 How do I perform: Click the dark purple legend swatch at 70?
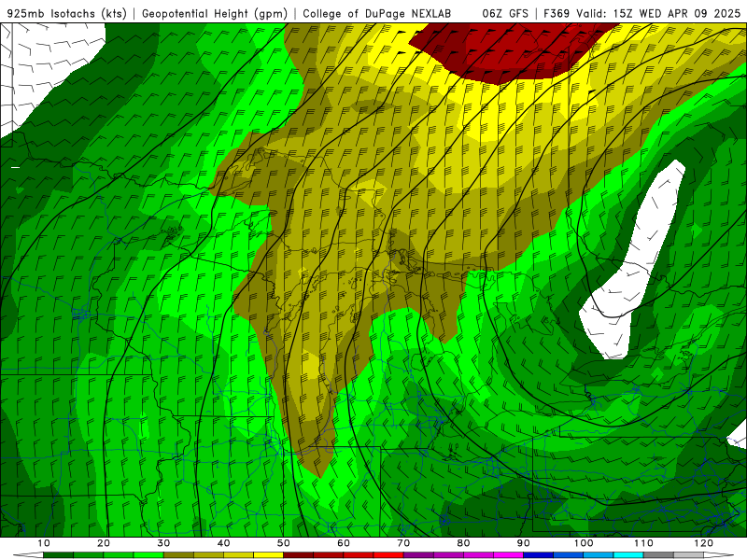[x=418, y=555]
